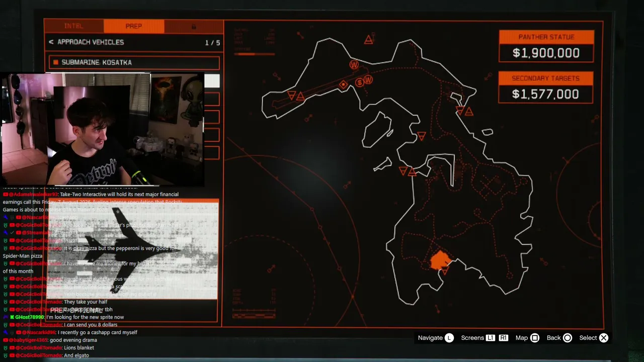This screenshot has height=362, width=644.
Task: Click the orange square beside Submarine: Kosatka
Action: (56, 62)
